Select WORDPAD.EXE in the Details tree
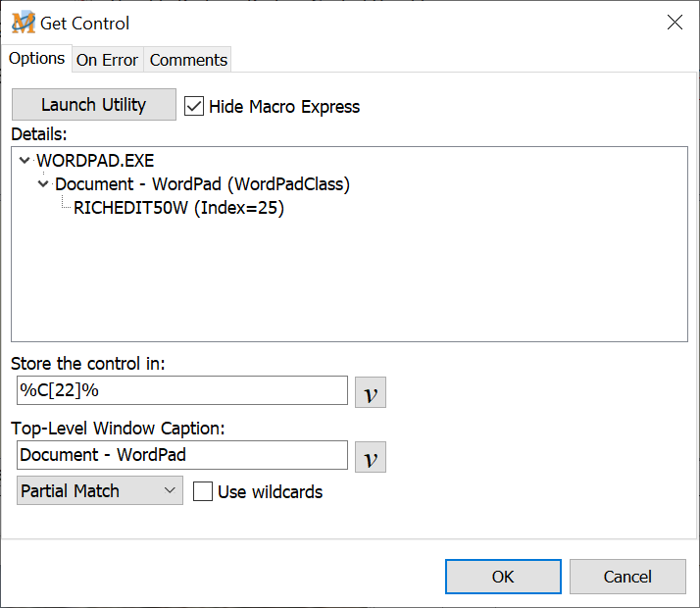 coord(95,161)
